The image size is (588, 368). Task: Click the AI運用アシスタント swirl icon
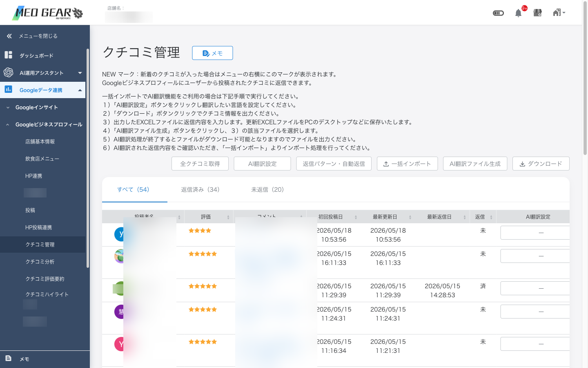coord(8,72)
